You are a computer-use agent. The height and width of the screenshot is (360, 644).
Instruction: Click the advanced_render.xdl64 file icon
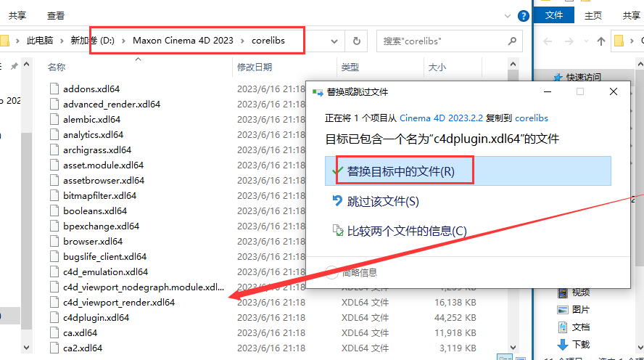pyautogui.click(x=54, y=104)
